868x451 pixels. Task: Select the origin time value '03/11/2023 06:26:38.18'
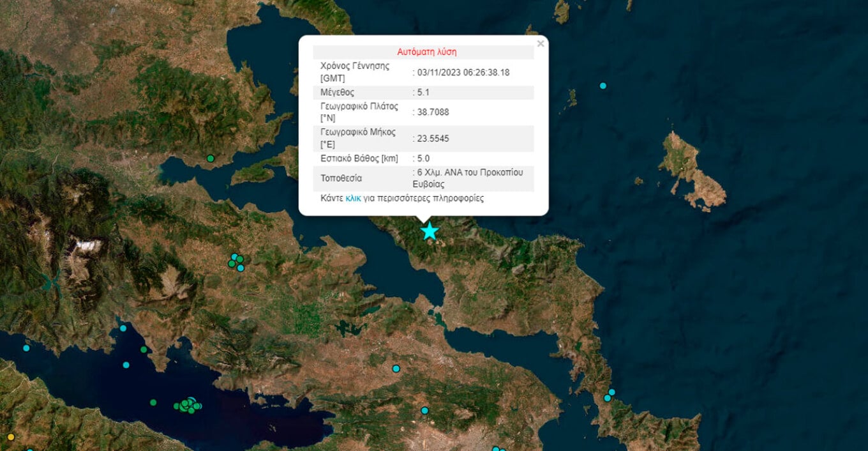(463, 72)
